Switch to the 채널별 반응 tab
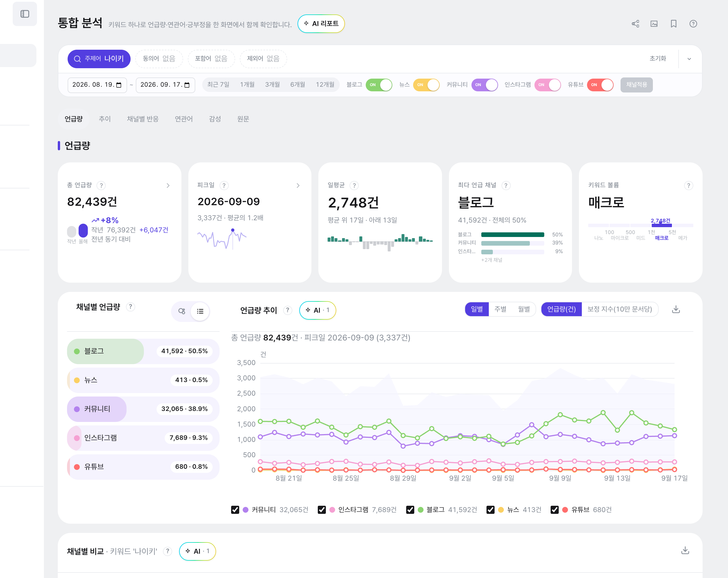728x578 pixels. pyautogui.click(x=142, y=119)
